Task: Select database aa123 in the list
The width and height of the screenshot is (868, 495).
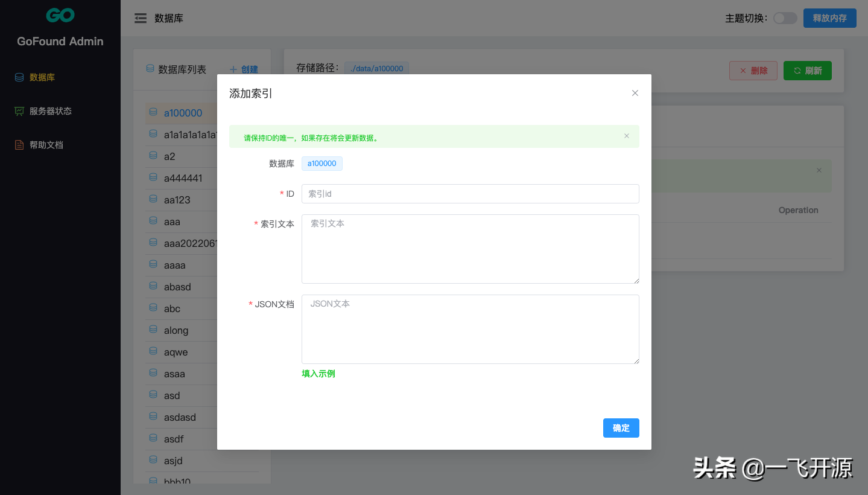Action: 181,200
